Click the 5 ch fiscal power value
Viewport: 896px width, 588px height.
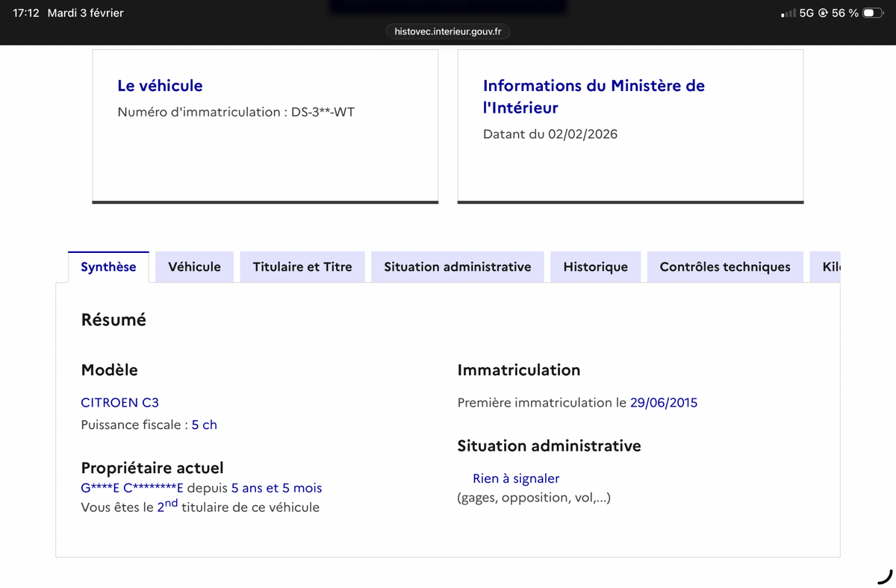pos(204,425)
